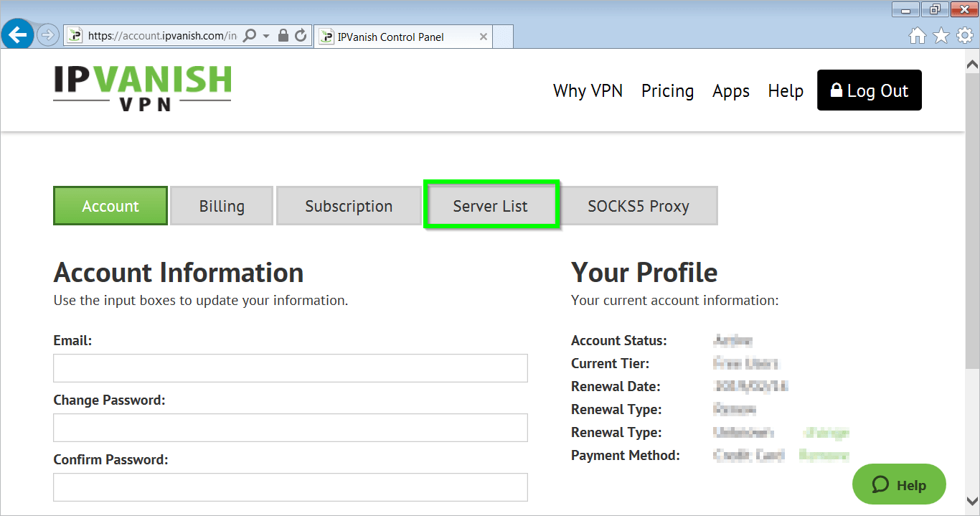The height and width of the screenshot is (516, 980).
Task: Click the scrollbar up arrow
Action: coord(972,65)
